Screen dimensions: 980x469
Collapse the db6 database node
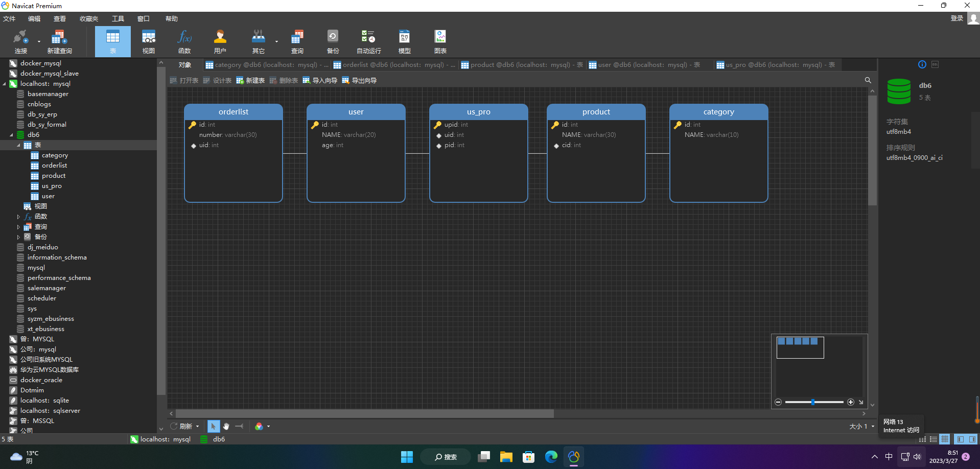pyautogui.click(x=11, y=135)
